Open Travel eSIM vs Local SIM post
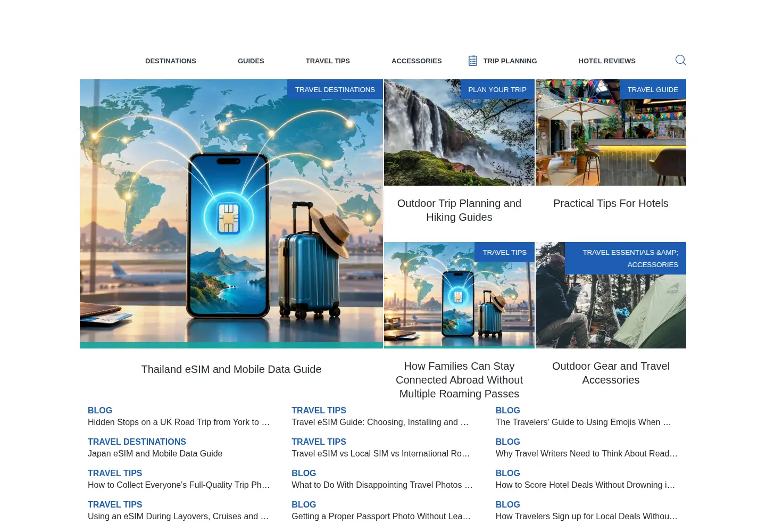 (381, 453)
